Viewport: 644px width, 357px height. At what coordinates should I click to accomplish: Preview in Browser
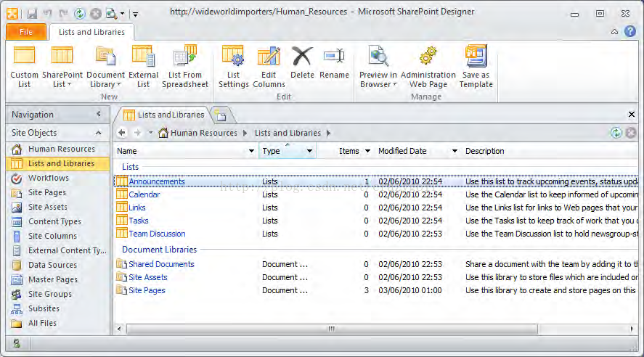[378, 67]
